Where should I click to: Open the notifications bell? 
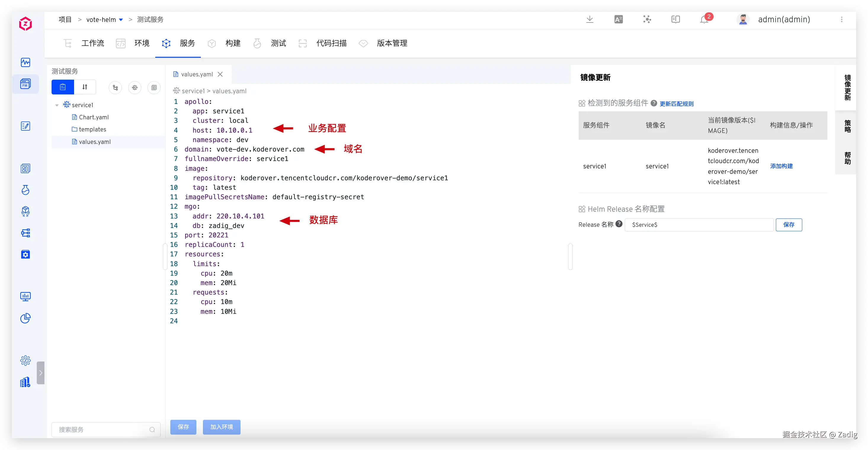tap(704, 20)
